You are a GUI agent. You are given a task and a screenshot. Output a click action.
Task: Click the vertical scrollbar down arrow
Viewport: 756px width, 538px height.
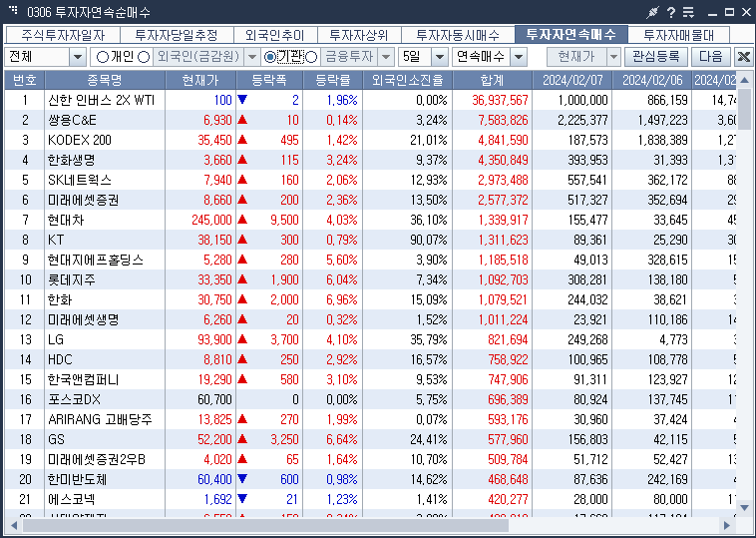click(x=744, y=508)
